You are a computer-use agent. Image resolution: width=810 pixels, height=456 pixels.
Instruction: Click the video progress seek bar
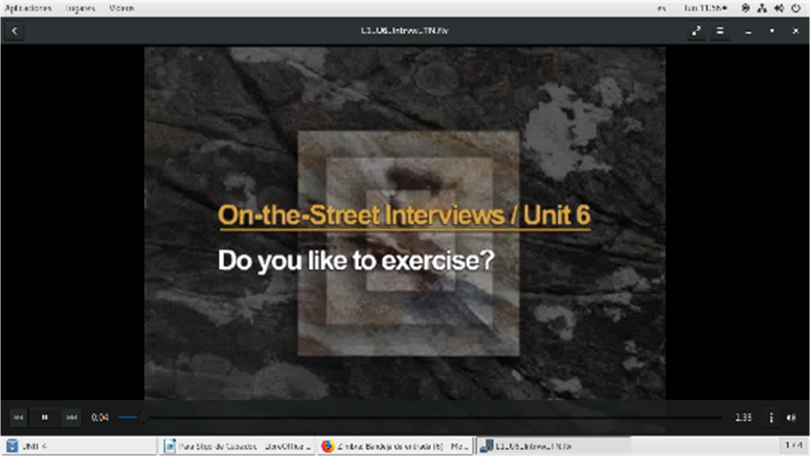[x=420, y=417]
